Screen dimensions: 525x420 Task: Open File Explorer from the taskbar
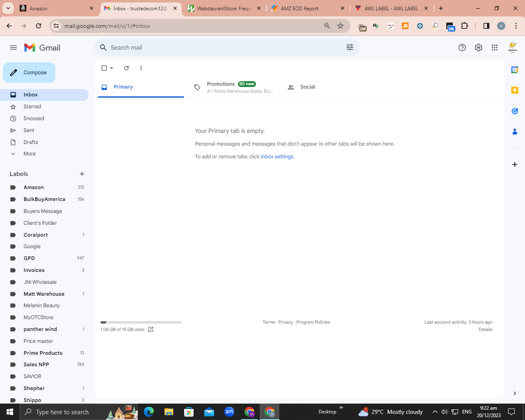169,412
